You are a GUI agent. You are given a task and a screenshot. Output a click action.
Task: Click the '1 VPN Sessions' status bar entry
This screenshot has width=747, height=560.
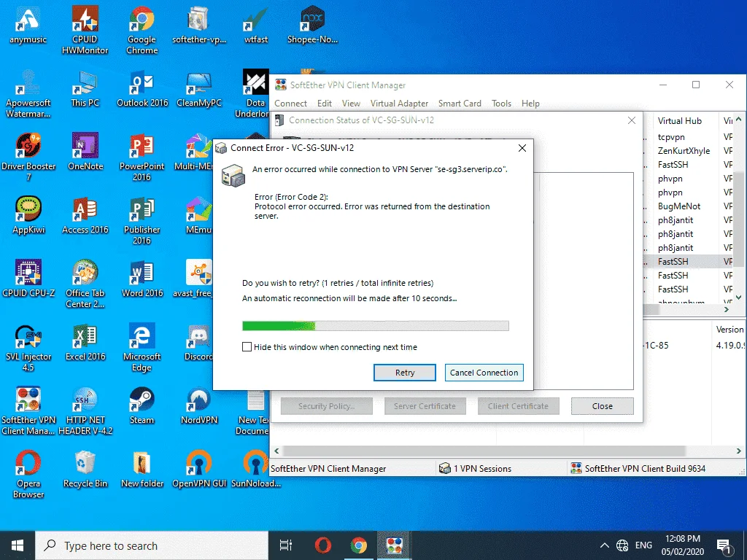click(x=475, y=469)
